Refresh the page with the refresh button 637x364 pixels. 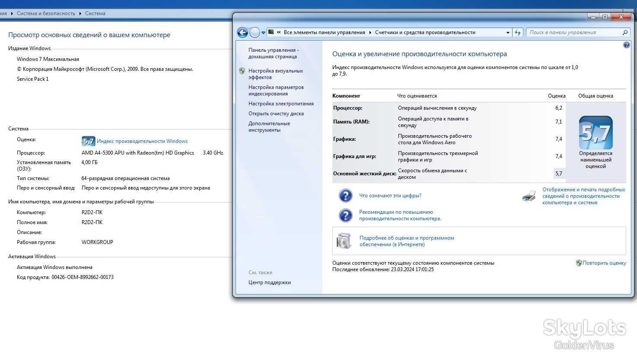point(518,32)
